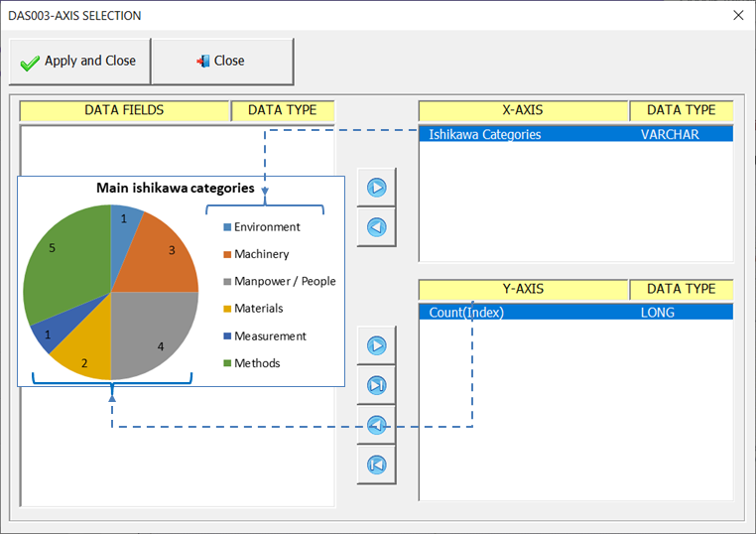Click the Machinery legend color swatch

(x=227, y=254)
